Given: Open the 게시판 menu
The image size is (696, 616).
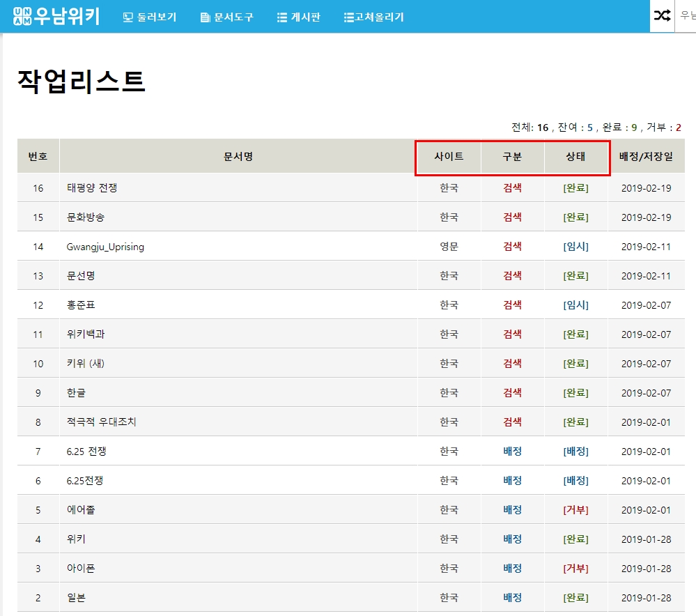Looking at the screenshot, I should click(299, 17).
